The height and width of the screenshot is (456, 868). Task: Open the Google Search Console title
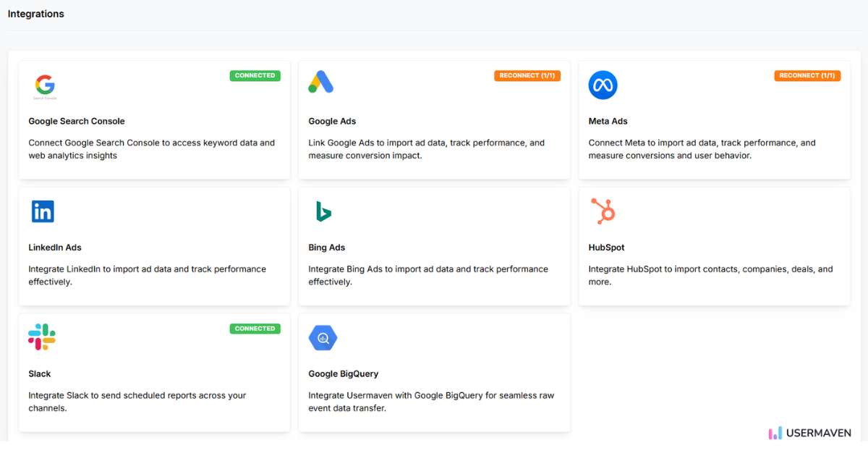point(77,121)
